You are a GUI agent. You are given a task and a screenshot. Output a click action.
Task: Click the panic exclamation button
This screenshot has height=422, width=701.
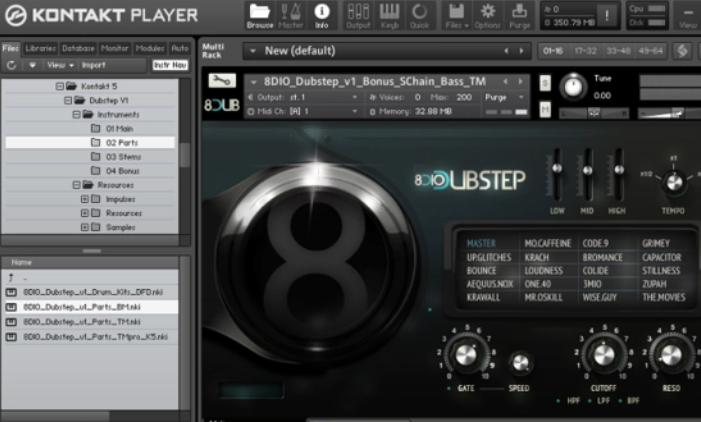[x=607, y=16]
